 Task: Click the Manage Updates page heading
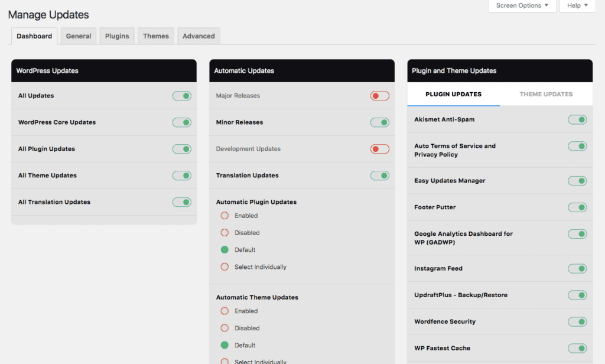coord(48,15)
